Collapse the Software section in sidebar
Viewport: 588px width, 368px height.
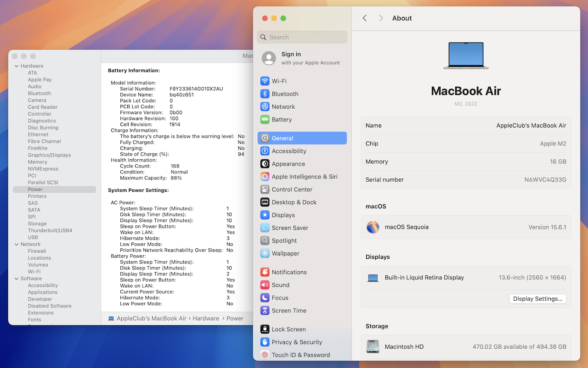pos(17,279)
